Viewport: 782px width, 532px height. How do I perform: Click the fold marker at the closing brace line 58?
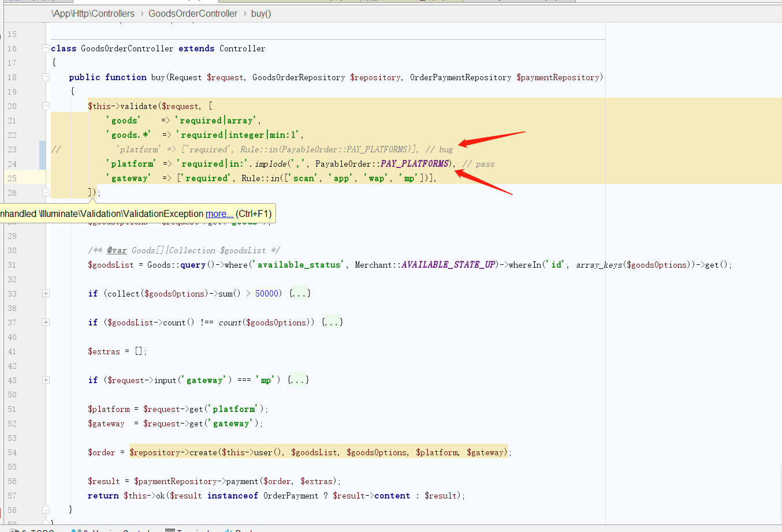pyautogui.click(x=46, y=509)
